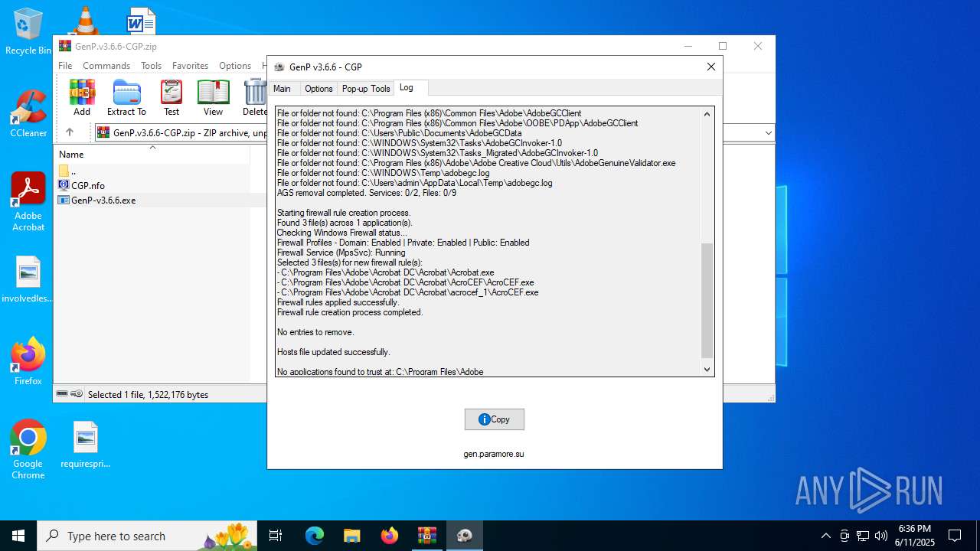Select the Word document icon on desktop
Viewport: 980px width, 551px height.
pyautogui.click(x=142, y=21)
